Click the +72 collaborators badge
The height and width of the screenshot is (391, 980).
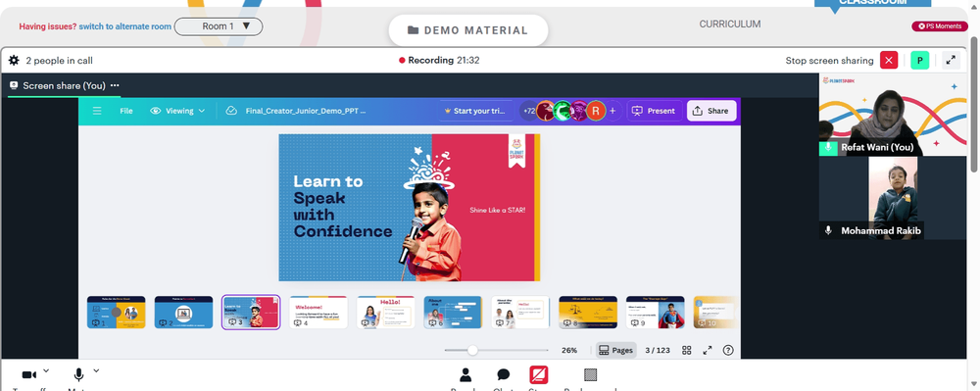[529, 111]
